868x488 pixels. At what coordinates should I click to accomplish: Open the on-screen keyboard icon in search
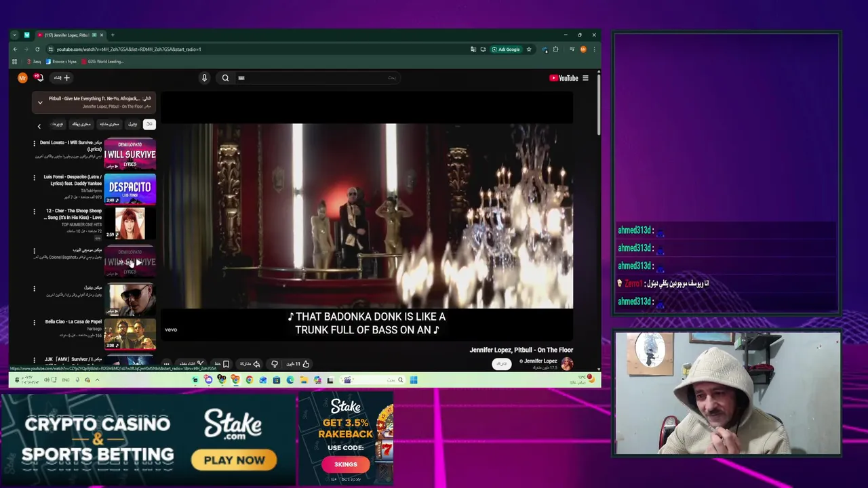[x=241, y=78]
